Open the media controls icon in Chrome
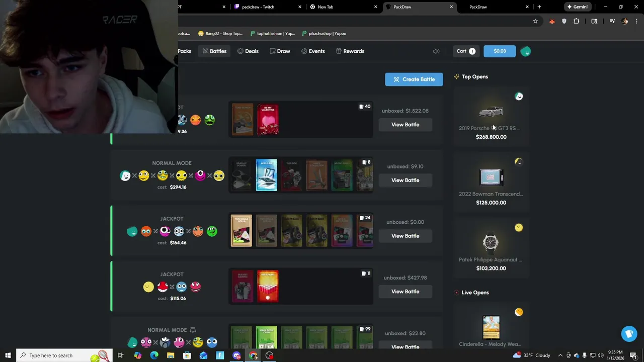This screenshot has height=362, width=644. click(x=612, y=21)
